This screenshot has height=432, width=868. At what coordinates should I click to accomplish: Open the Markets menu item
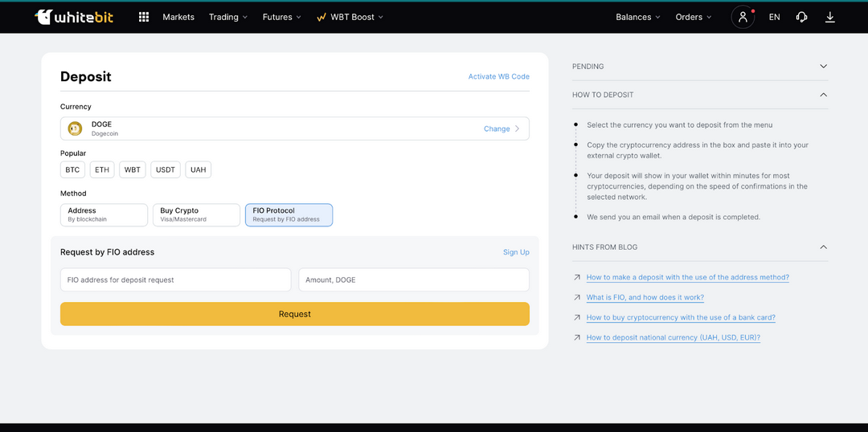178,17
